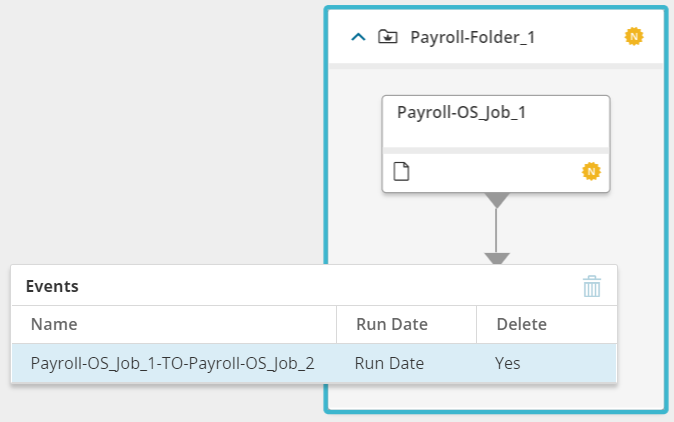Sort by the Run Date column header
Image resolution: width=674 pixels, height=422 pixels.
coord(391,324)
